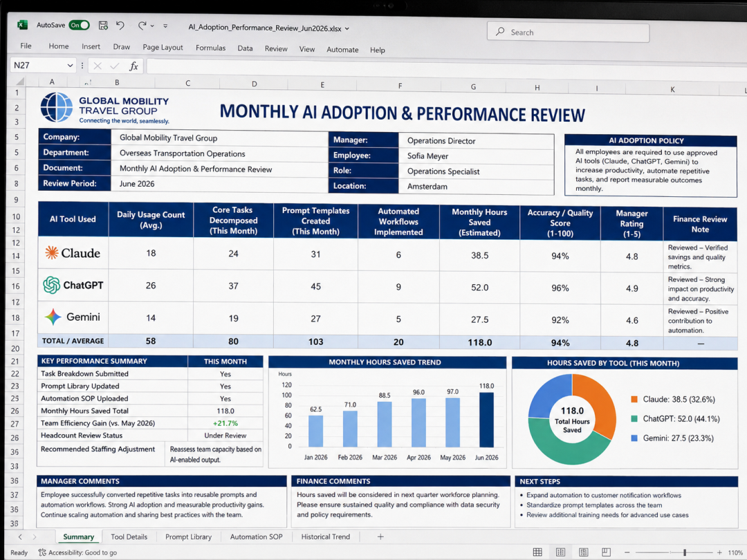Image resolution: width=747 pixels, height=560 pixels.
Task: Click the green Excel app icon
Action: 22,25
